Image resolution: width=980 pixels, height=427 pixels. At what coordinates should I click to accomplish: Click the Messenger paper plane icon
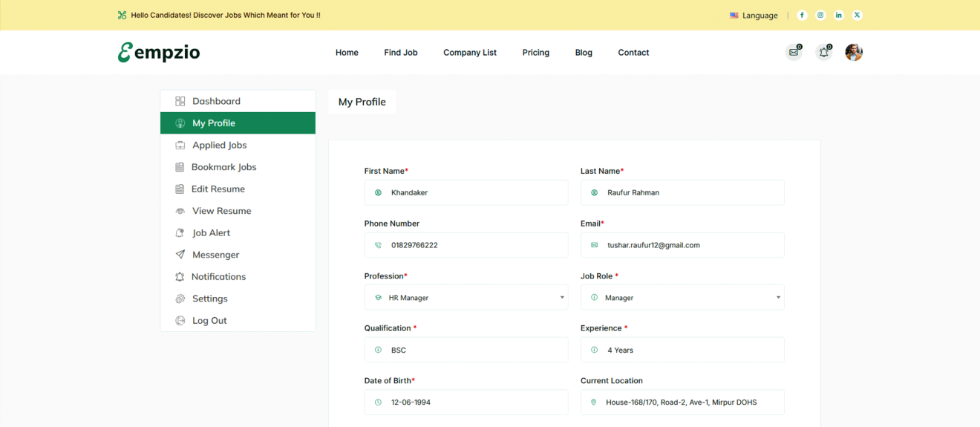coord(180,255)
